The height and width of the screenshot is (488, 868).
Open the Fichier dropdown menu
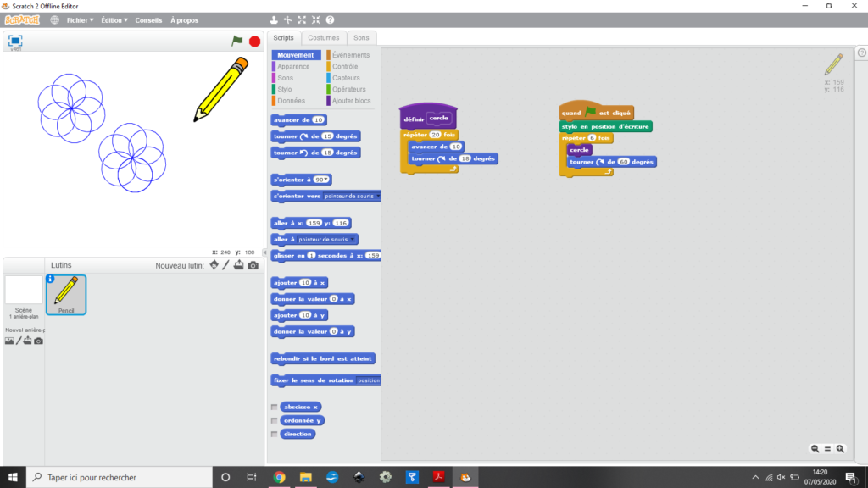(80, 19)
